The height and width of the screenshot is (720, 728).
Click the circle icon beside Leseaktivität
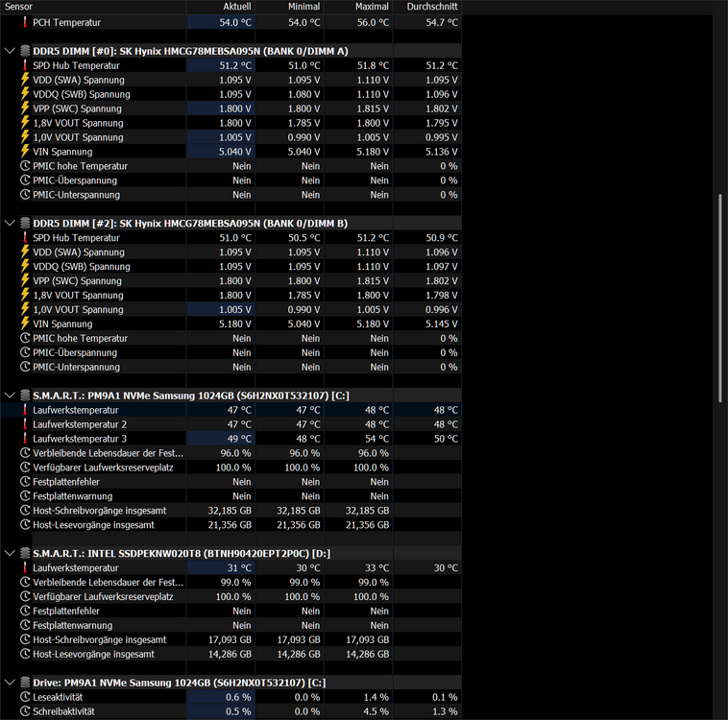(25, 698)
